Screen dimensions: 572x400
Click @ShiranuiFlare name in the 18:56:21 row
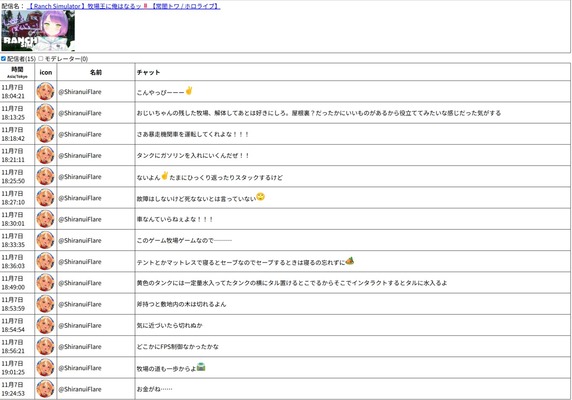click(x=80, y=347)
